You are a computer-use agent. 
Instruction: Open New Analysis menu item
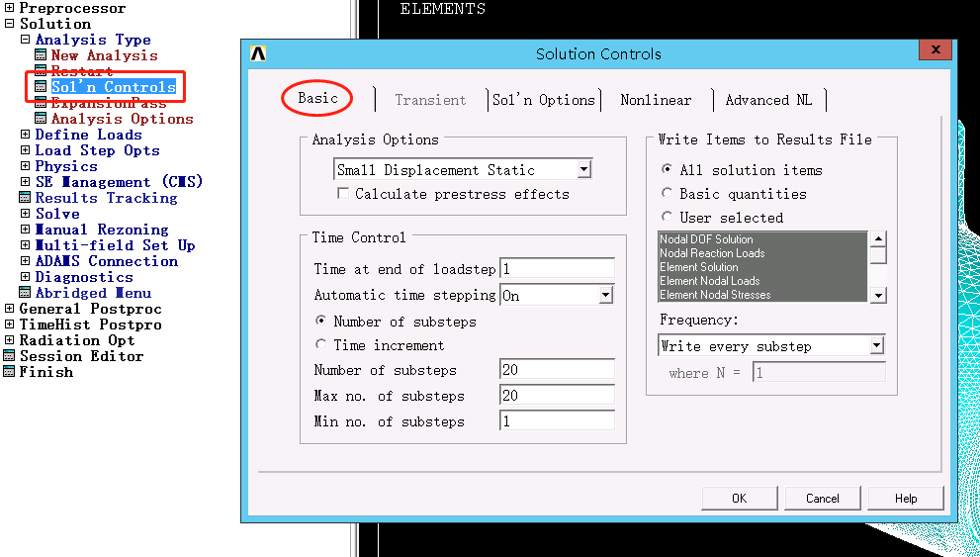click(105, 55)
